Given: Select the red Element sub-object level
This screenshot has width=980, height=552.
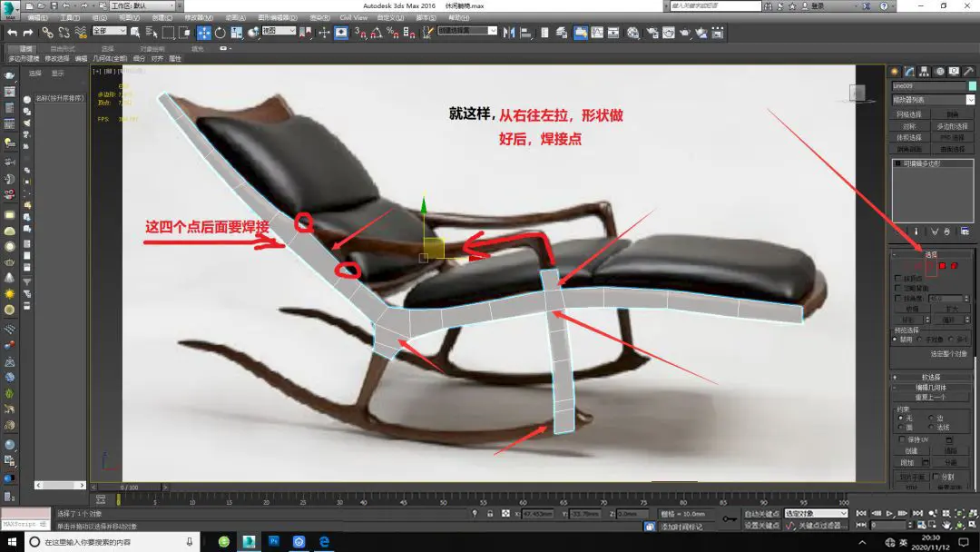Looking at the screenshot, I should [955, 266].
